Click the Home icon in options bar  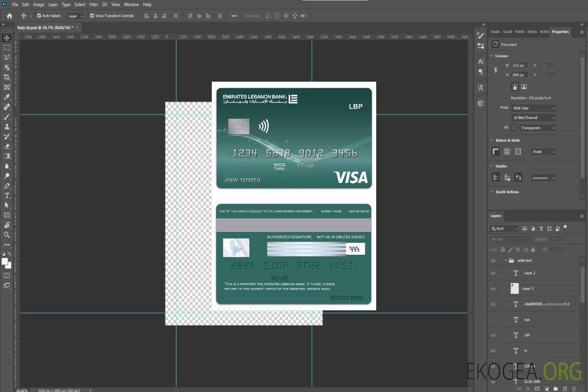click(9, 16)
